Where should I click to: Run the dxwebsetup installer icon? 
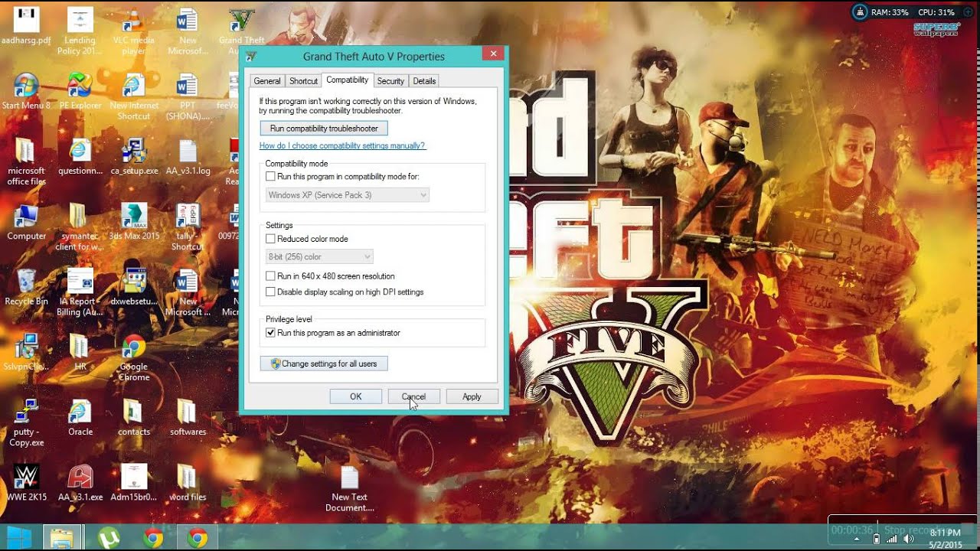134,287
